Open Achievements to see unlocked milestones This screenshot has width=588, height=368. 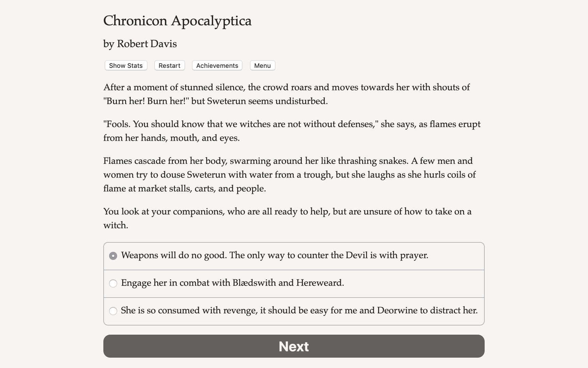click(x=217, y=65)
